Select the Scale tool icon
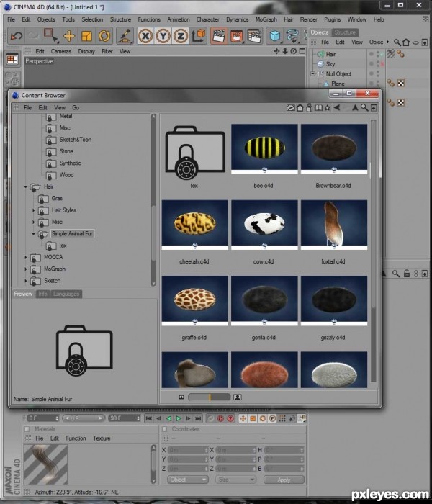The width and height of the screenshot is (432, 504). (x=86, y=36)
